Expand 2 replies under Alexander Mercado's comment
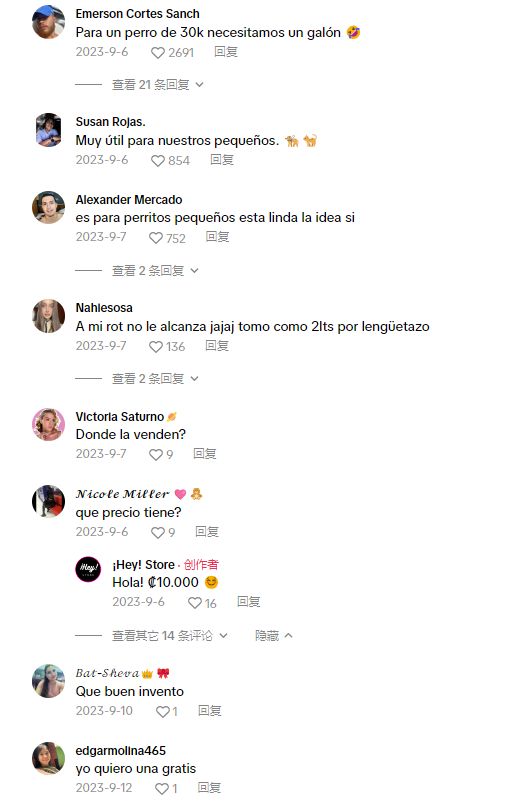The image size is (512, 799). point(155,271)
